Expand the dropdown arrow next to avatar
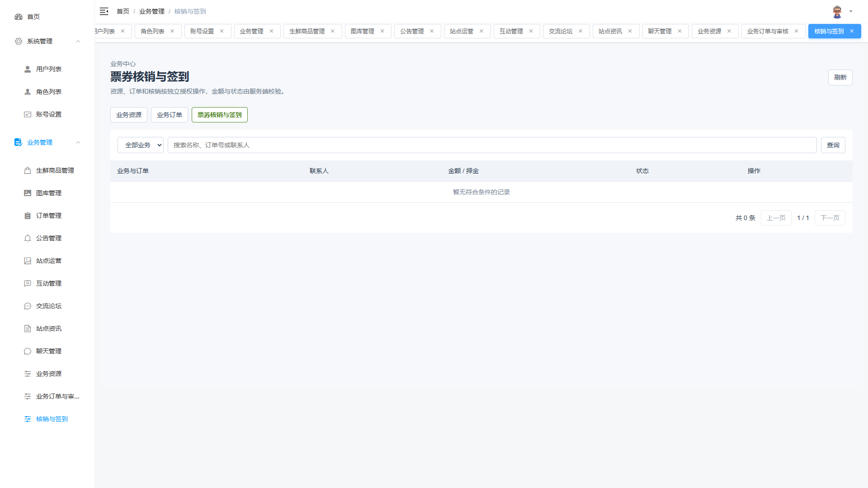Image resolution: width=868 pixels, height=488 pixels. (x=851, y=12)
